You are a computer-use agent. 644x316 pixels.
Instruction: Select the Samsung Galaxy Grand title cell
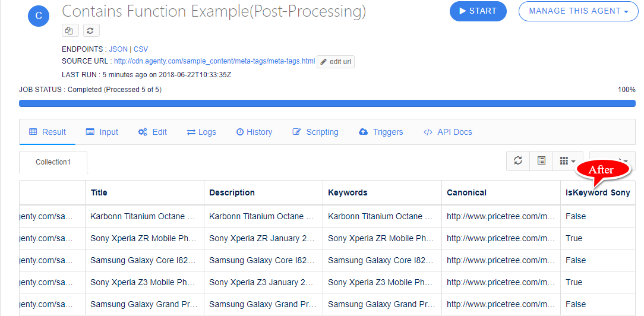144,304
